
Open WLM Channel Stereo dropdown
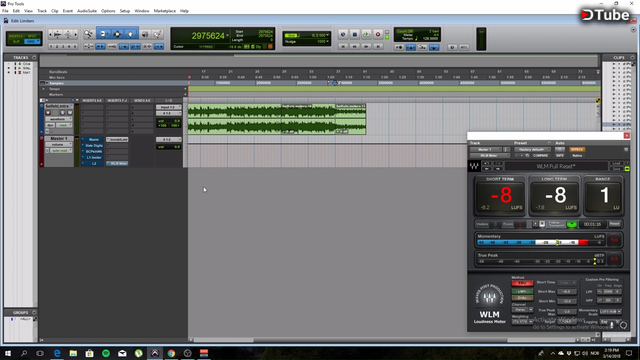[x=522, y=310]
